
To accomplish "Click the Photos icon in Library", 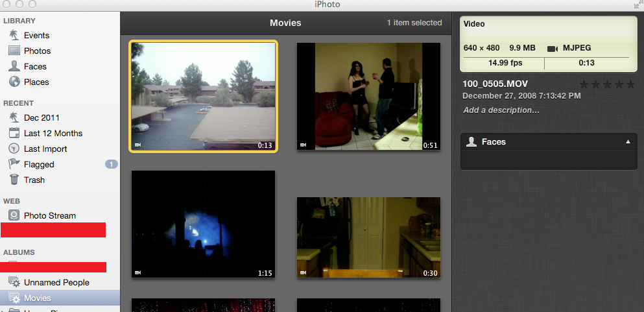I will coord(14,51).
